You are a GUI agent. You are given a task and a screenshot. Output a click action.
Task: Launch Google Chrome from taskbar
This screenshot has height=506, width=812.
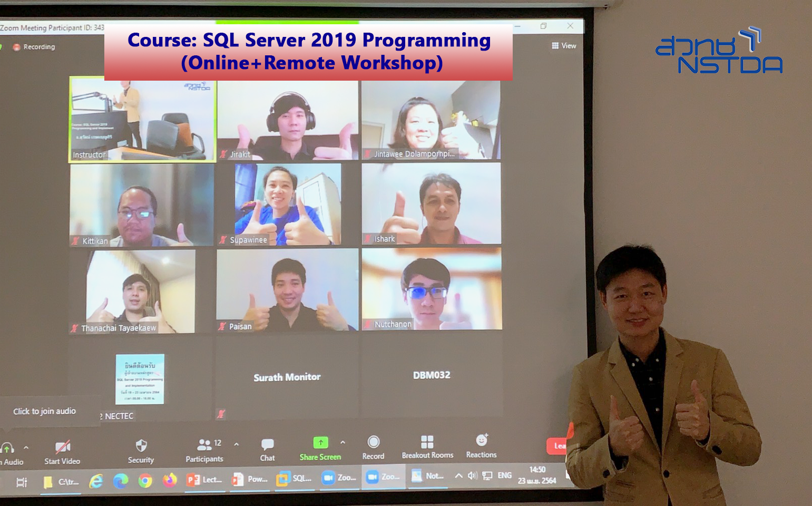coord(145,481)
